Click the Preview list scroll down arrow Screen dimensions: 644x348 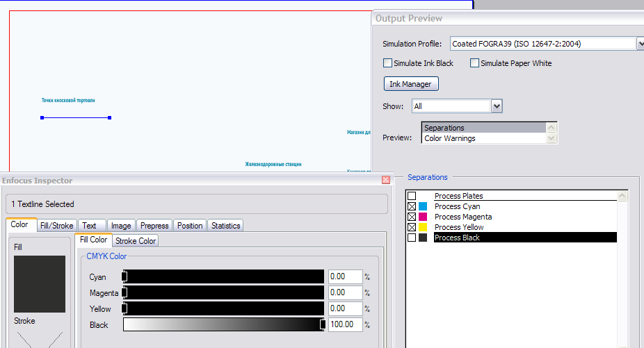(x=552, y=138)
